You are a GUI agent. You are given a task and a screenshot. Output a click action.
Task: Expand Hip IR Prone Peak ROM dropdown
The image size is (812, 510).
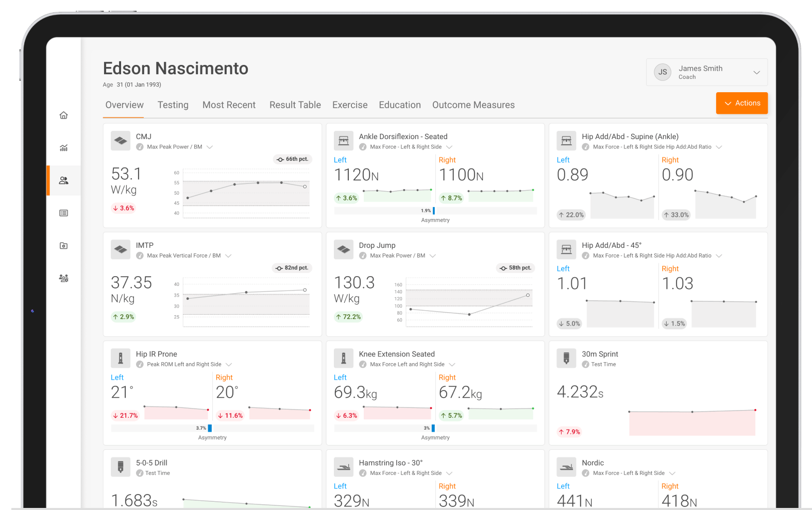(x=229, y=364)
